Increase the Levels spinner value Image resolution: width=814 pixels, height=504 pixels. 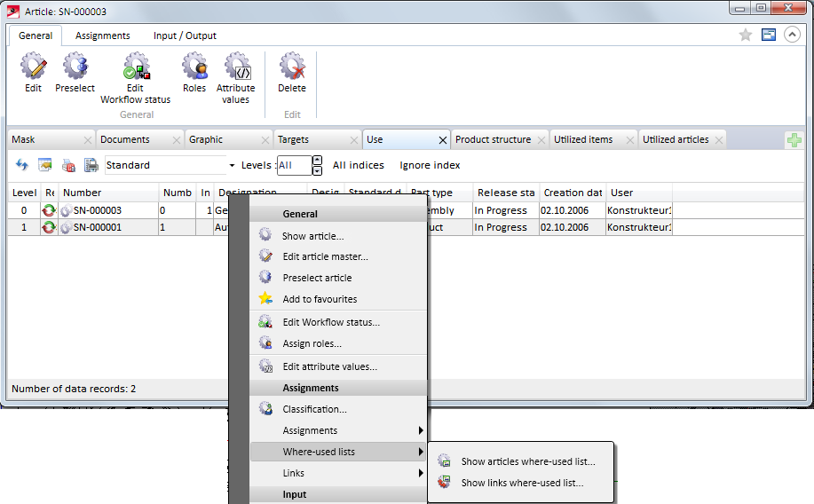(317, 161)
